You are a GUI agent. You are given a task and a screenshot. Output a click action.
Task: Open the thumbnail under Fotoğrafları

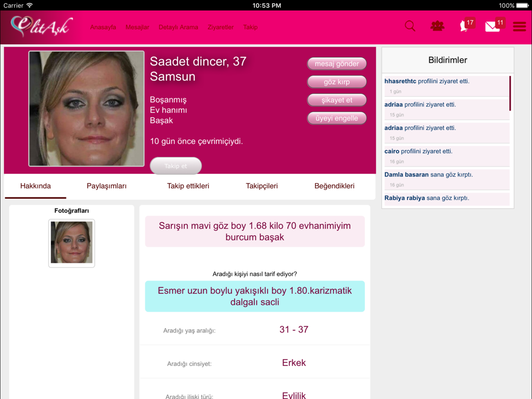[72, 243]
